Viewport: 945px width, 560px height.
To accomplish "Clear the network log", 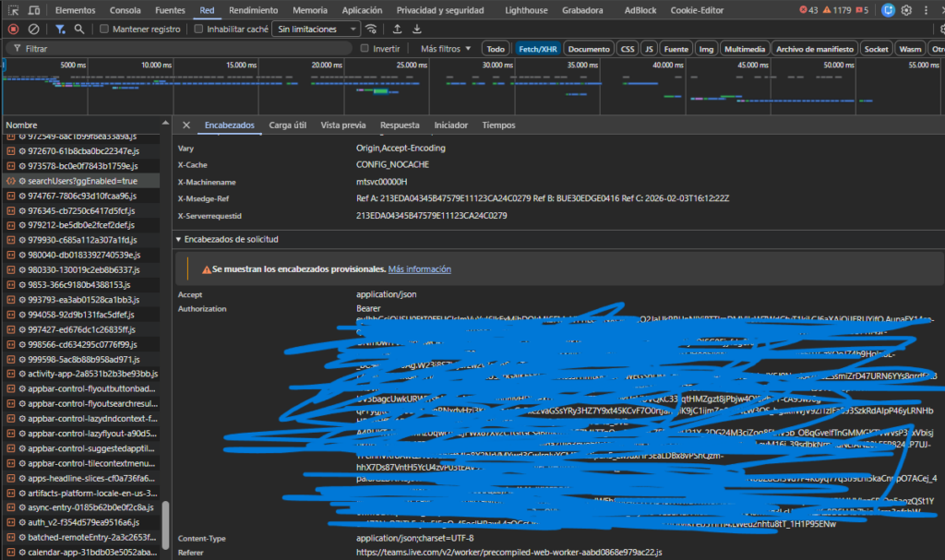I will pyautogui.click(x=34, y=29).
